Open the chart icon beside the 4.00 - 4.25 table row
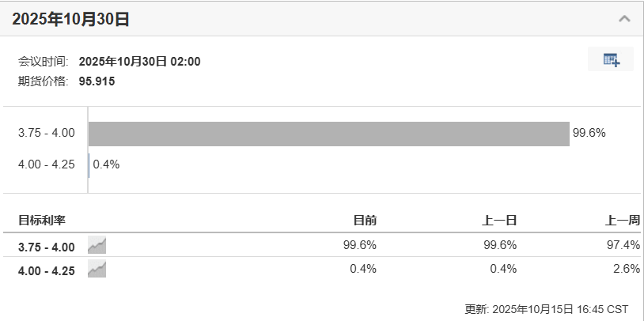This screenshot has height=321, width=644. coord(97,270)
